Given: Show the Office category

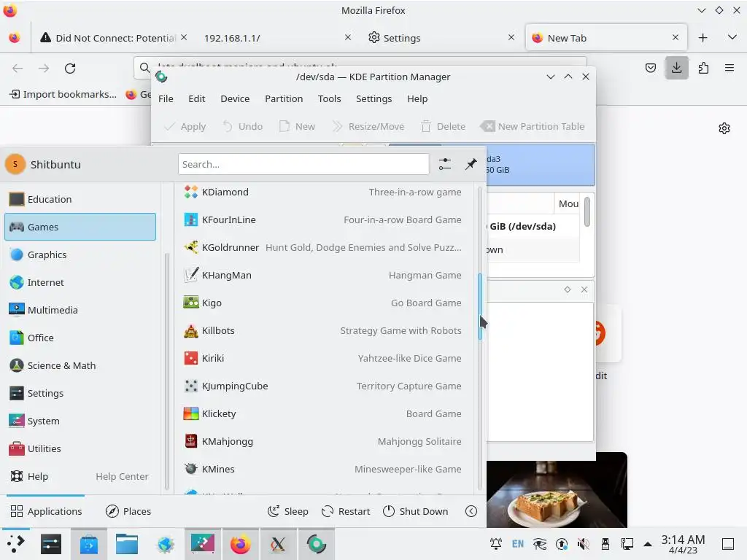Looking at the screenshot, I should pos(80,337).
